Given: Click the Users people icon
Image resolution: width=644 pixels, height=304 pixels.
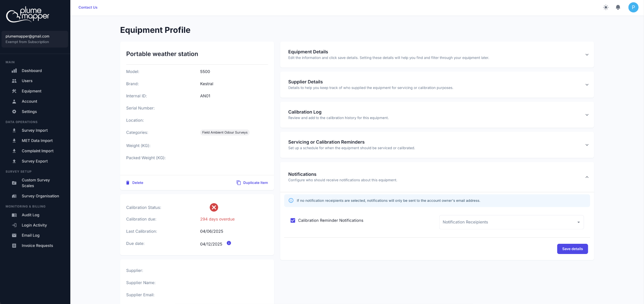Looking at the screenshot, I should (x=14, y=81).
